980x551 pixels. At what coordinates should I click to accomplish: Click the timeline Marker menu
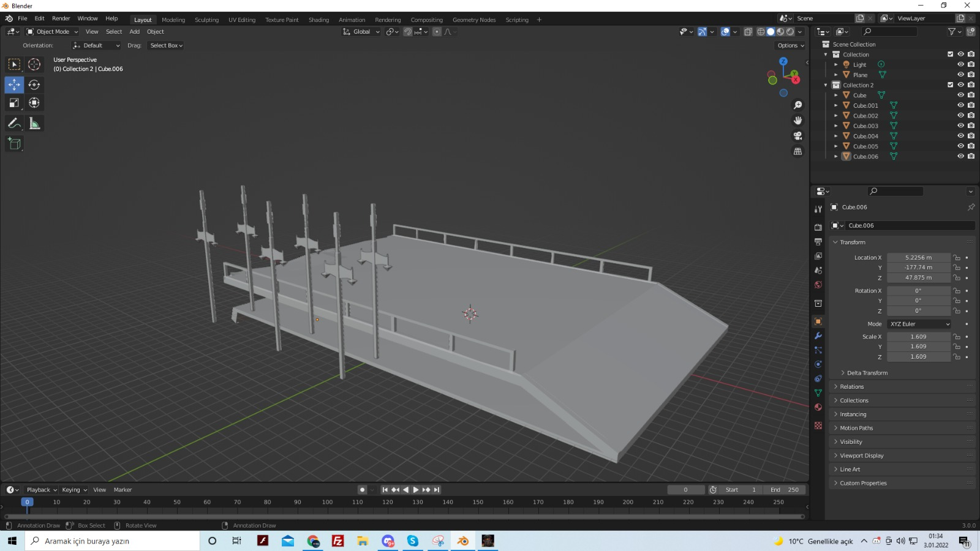click(x=123, y=490)
